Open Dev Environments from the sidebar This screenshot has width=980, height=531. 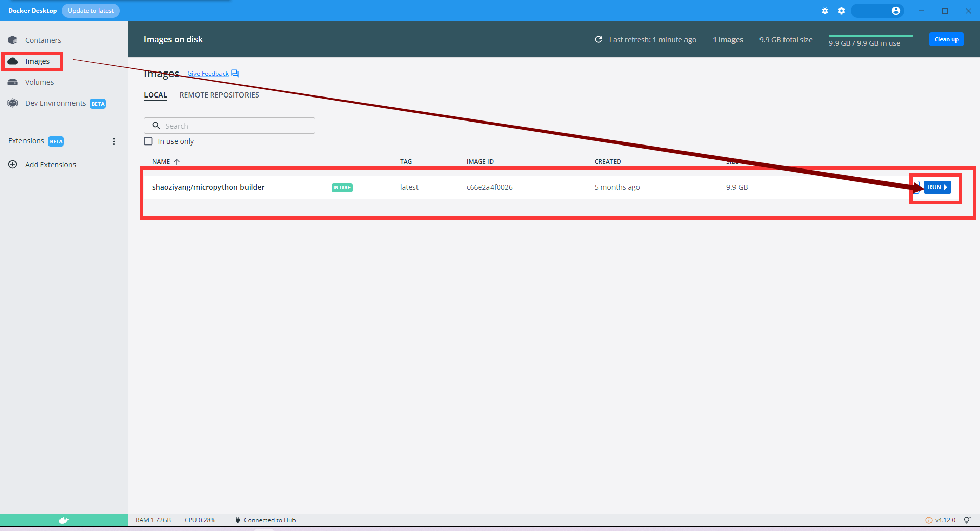click(x=55, y=103)
